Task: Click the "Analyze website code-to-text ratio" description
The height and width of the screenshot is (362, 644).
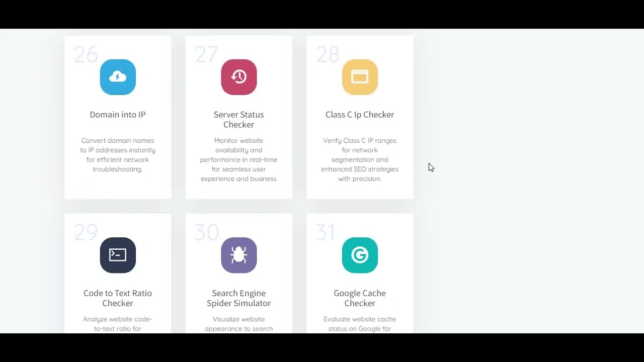Action: [x=118, y=324]
